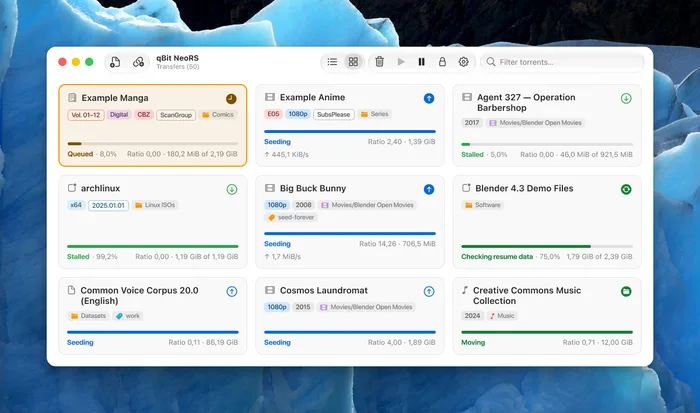Image resolution: width=700 pixels, height=413 pixels.
Task: Switch to grid view
Action: tap(353, 62)
